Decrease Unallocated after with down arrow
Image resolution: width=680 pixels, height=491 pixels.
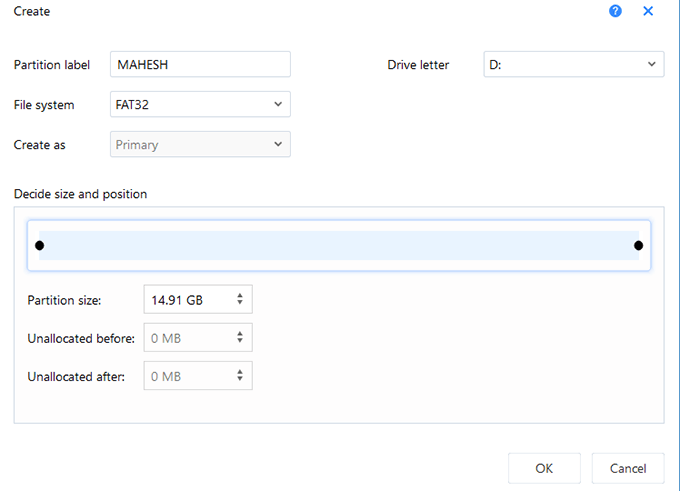click(240, 380)
